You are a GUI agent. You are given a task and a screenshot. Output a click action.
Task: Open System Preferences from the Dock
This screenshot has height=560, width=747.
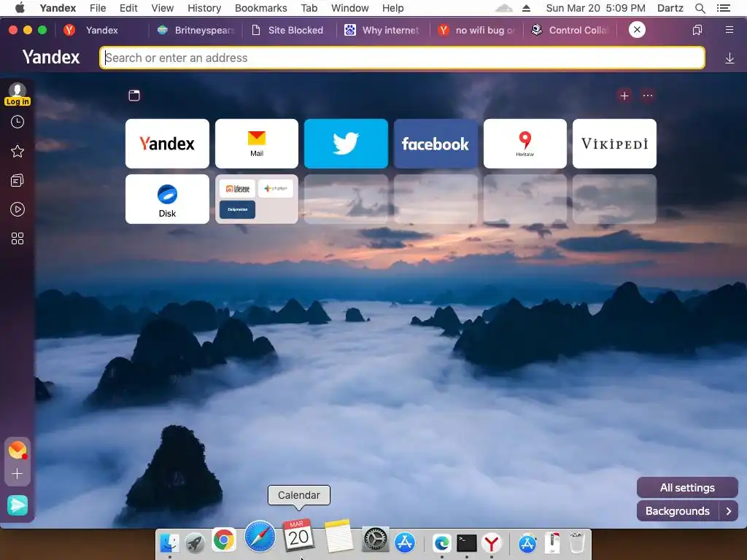376,540
